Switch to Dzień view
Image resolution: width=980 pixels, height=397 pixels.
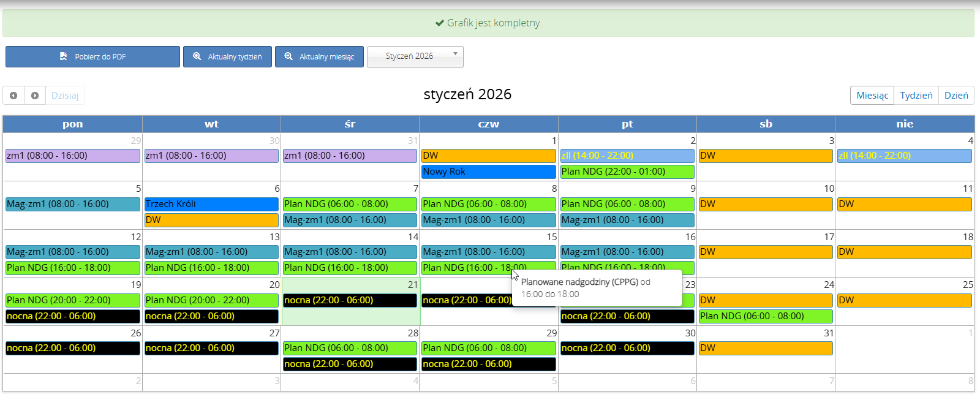coord(956,96)
